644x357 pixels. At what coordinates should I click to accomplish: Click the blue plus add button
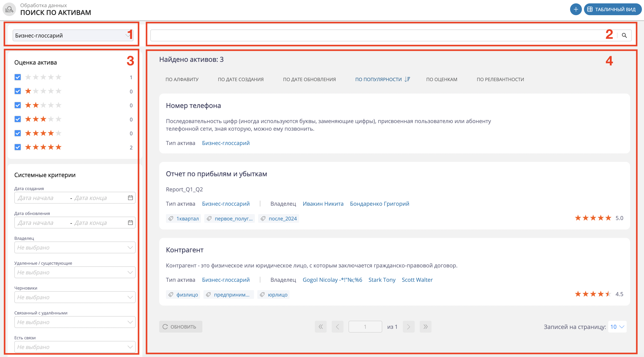pos(576,9)
